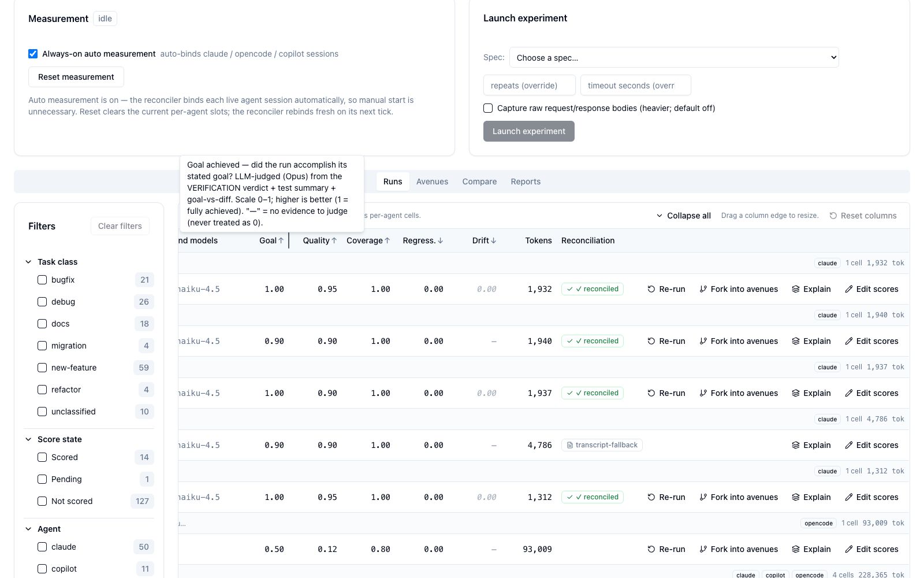Click the Explain icon in the 1,937 tokens row

pos(796,393)
